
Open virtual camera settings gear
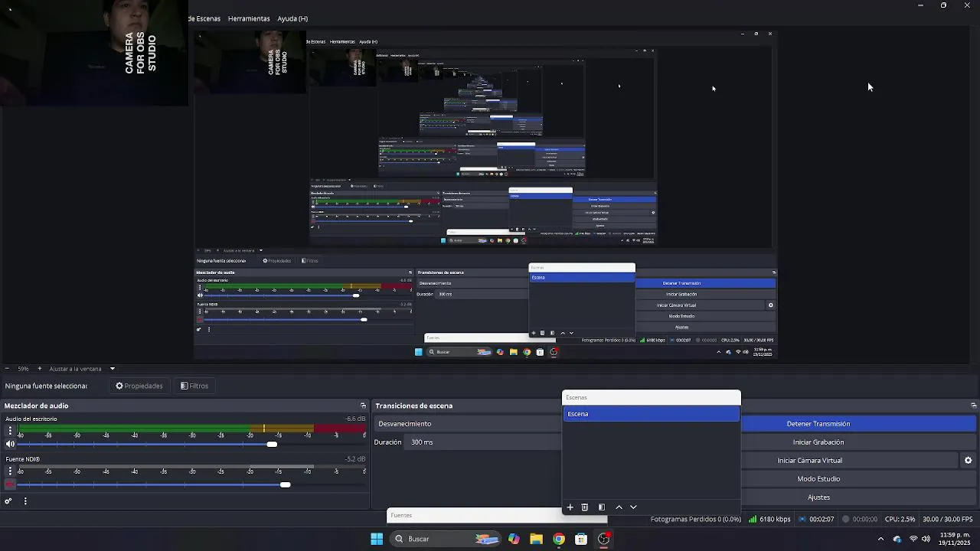(x=968, y=461)
